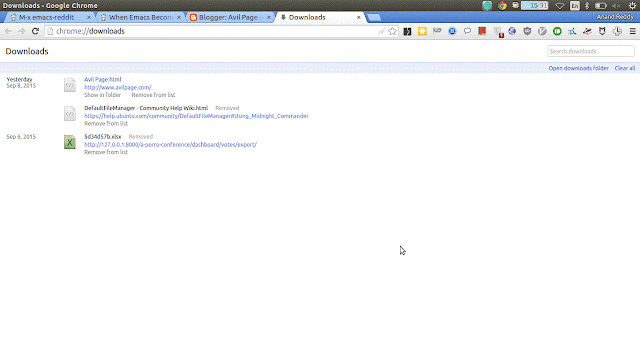The height and width of the screenshot is (360, 640).
Task: Click the shield extension with red badge
Action: point(498,32)
